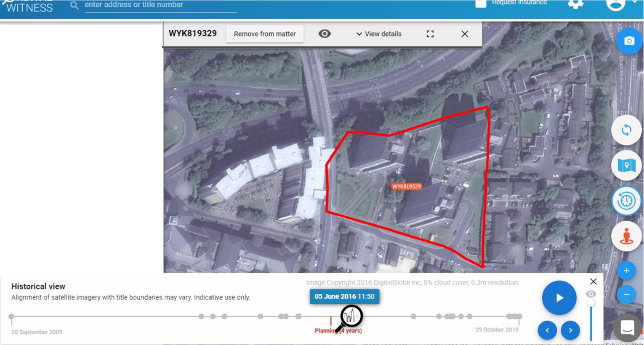Image resolution: width=644 pixels, height=345 pixels.
Task: Activate the street view person button
Action: point(626,236)
